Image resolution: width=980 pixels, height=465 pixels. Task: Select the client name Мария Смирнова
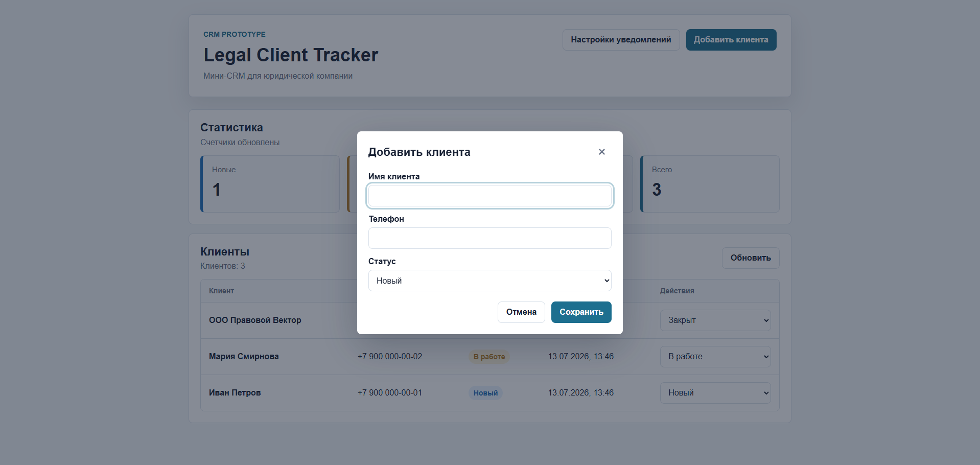[x=244, y=357]
